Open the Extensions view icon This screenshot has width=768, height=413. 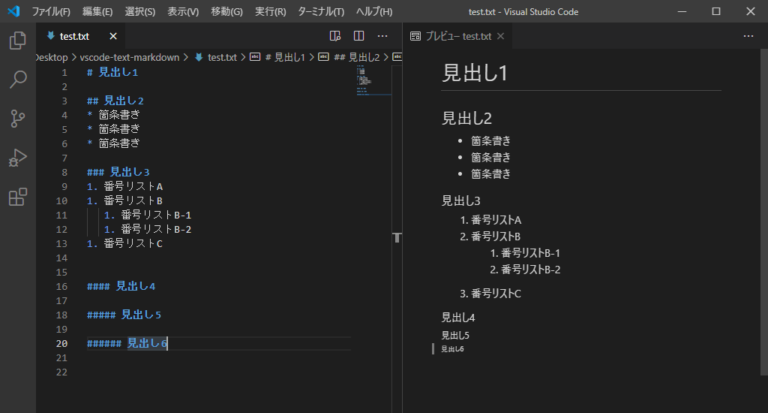tap(18, 197)
